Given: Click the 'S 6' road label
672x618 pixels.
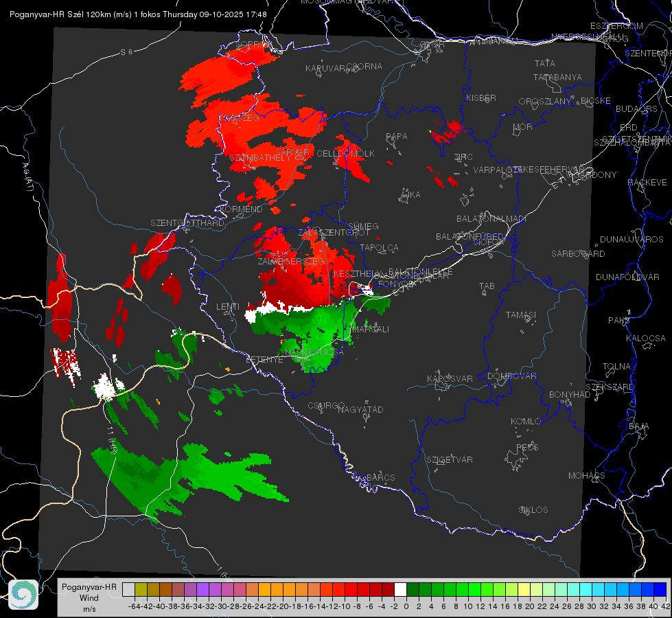Looking at the screenshot, I should (x=126, y=52).
